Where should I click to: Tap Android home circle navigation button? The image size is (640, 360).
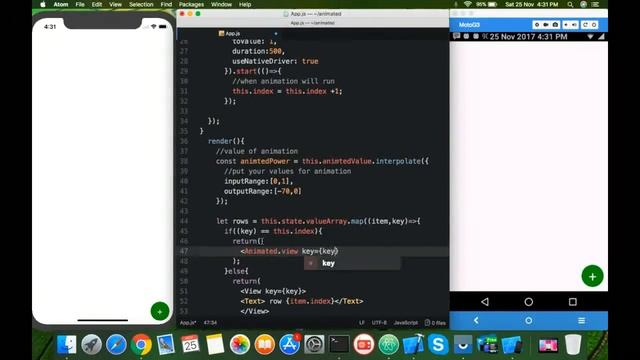tap(529, 302)
